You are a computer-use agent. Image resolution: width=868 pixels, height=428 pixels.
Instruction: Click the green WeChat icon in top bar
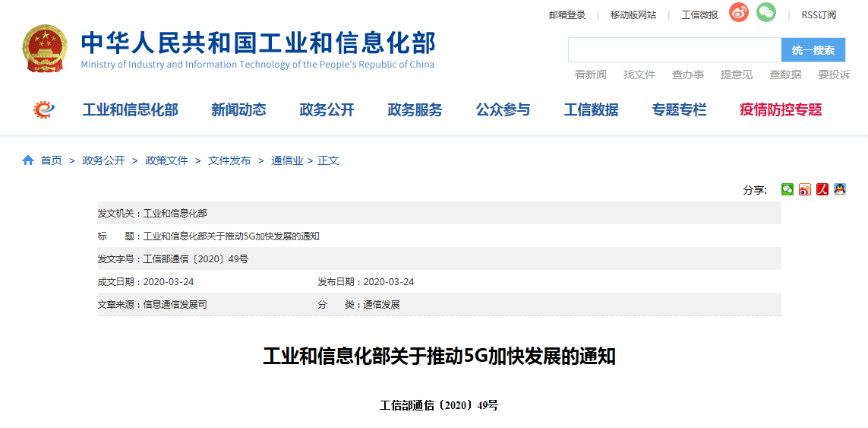click(766, 13)
